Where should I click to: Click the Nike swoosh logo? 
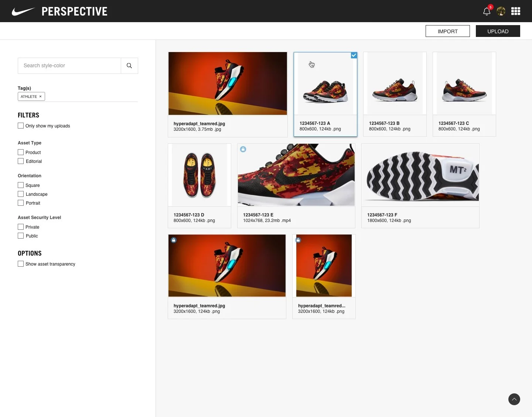pos(23,11)
